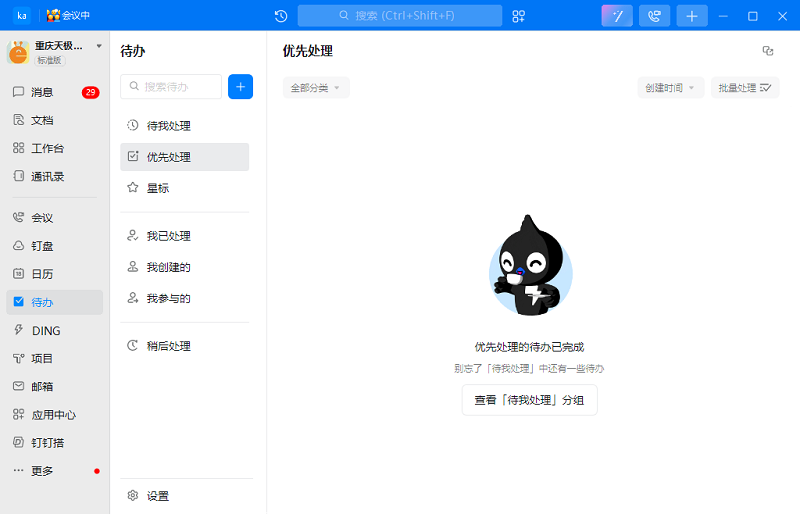Screen dimensions: 800x514
Task: Toggle 批量处理 batch selection mode
Action: click(x=745, y=88)
